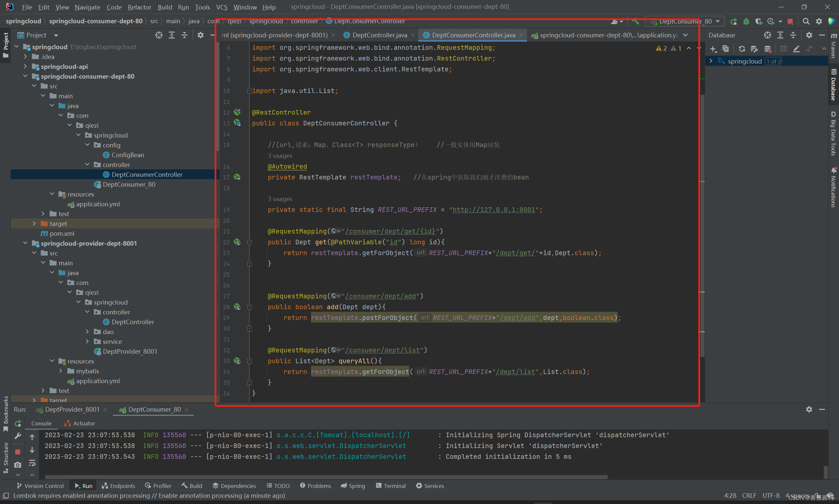This screenshot has width=839, height=504.
Task: Expand the target folder under consumer module
Action: (34, 223)
